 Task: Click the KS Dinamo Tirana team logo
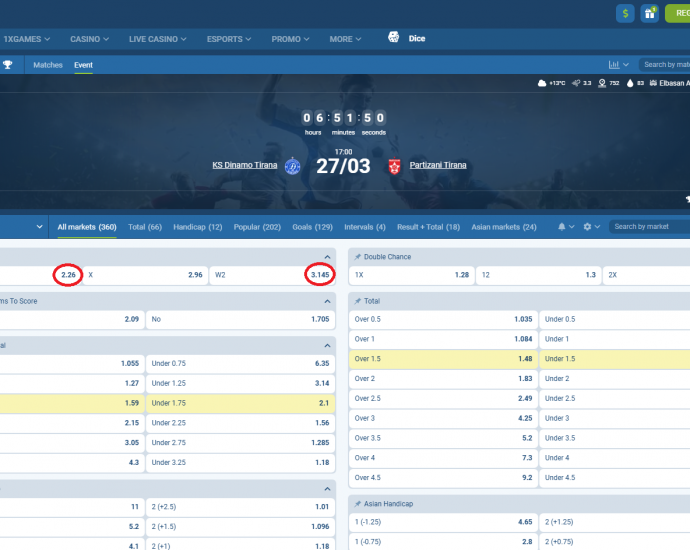coord(293,166)
